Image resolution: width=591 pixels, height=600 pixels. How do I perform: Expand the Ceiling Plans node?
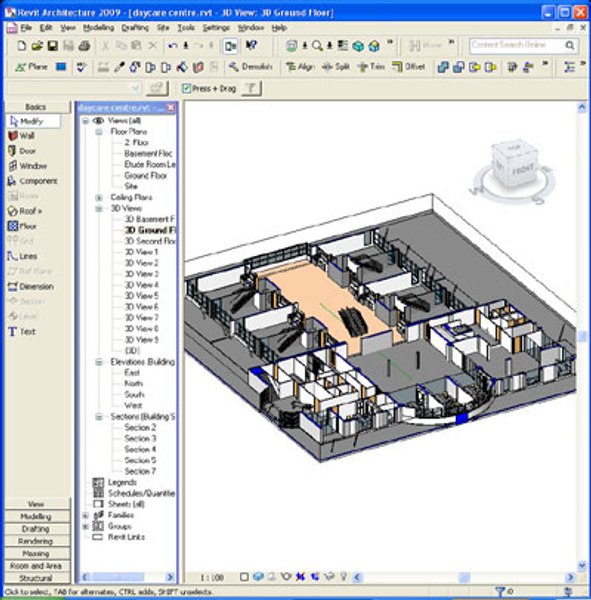99,198
